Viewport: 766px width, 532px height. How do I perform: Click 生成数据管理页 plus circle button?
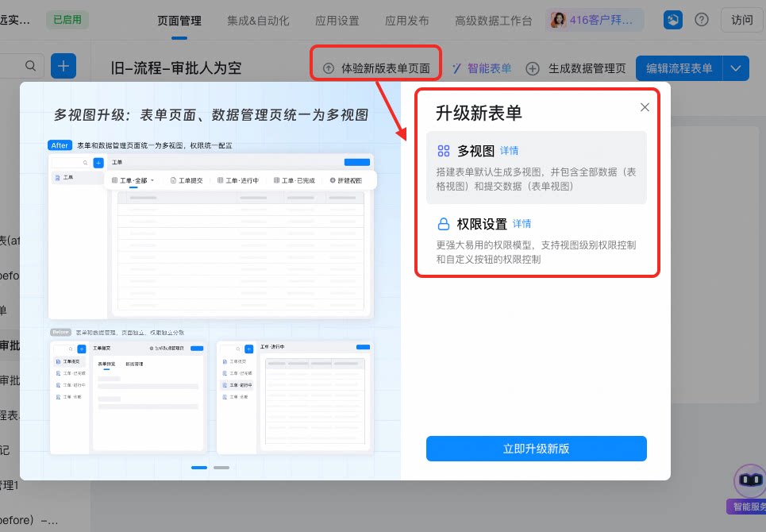(575, 68)
